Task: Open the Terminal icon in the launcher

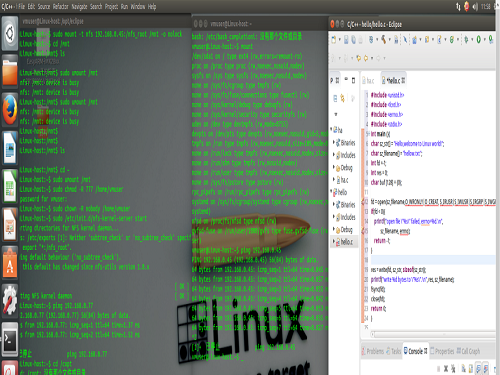Action: pyautogui.click(x=10, y=340)
